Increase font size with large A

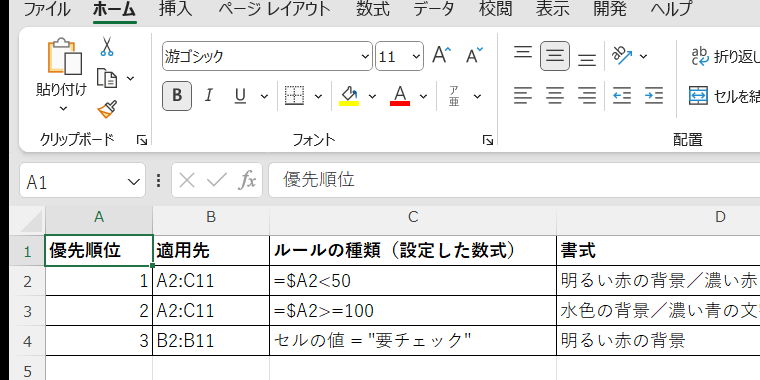pos(441,56)
